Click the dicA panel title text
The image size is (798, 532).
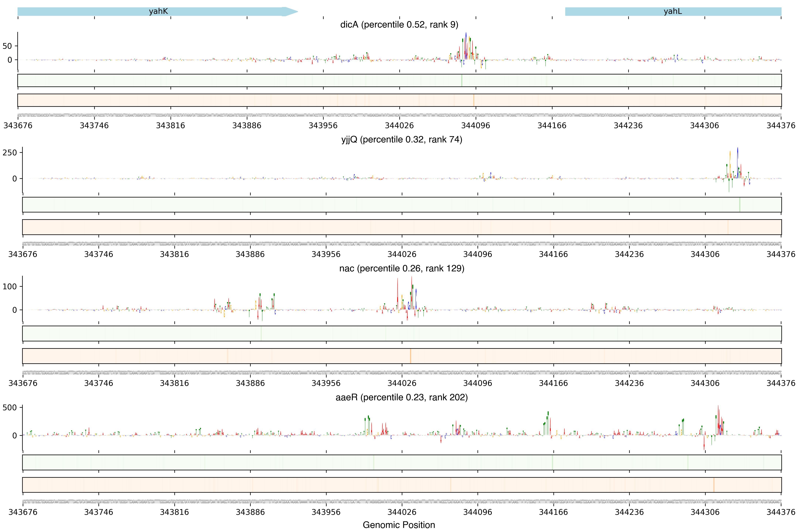[x=399, y=25]
